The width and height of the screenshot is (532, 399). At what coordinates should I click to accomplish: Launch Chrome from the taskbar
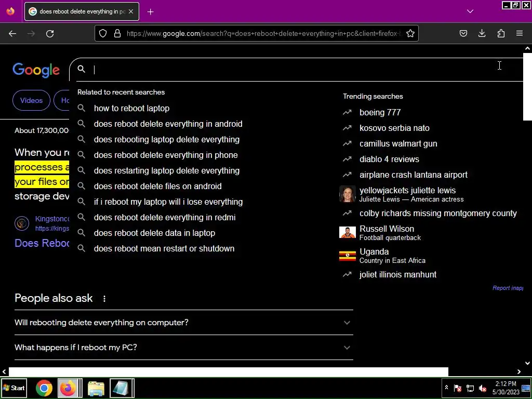click(x=44, y=388)
